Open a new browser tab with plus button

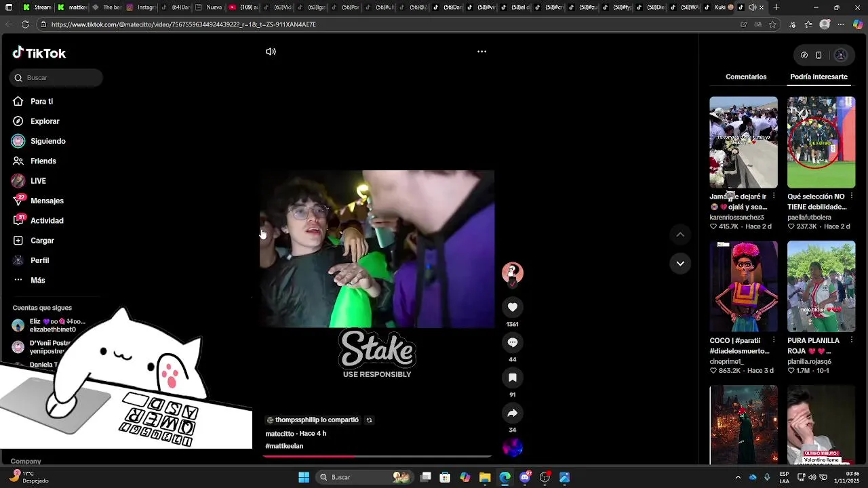(776, 7)
